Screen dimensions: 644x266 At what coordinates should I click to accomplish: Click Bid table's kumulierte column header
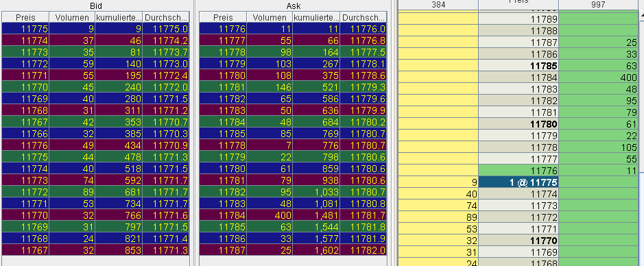pyautogui.click(x=119, y=17)
